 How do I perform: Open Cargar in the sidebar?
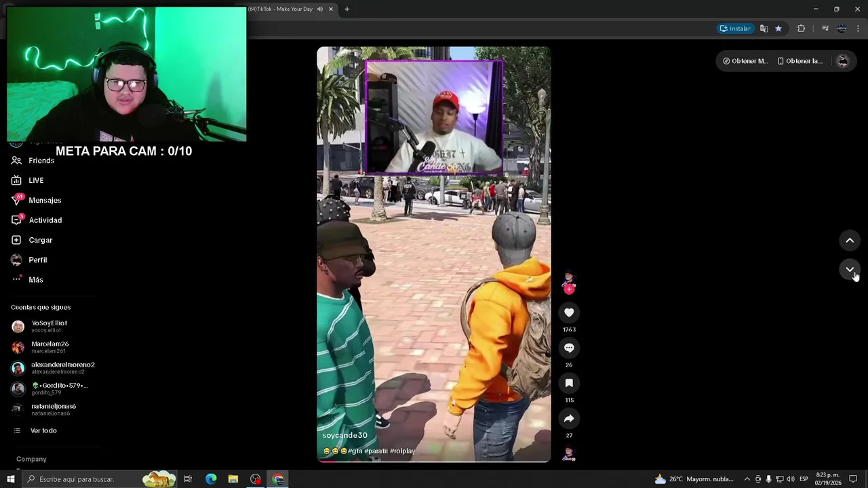32,240
